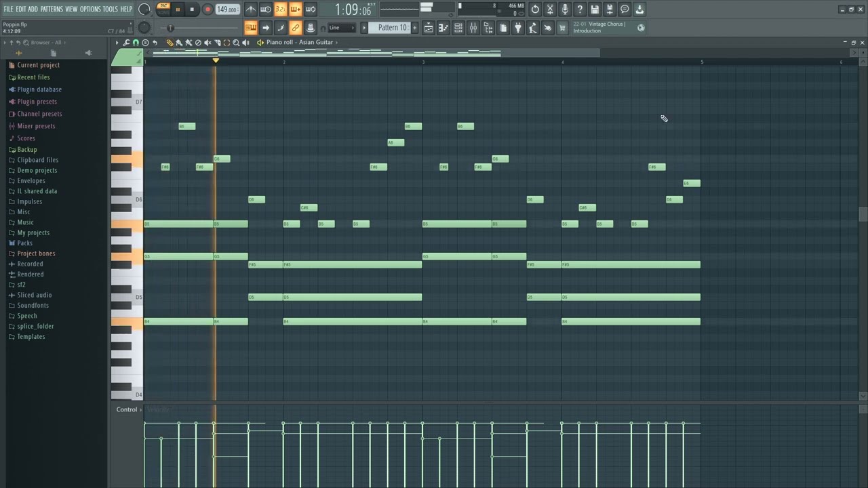Select the Slice tool in piano roll
The width and height of the screenshot is (868, 488).
point(218,42)
